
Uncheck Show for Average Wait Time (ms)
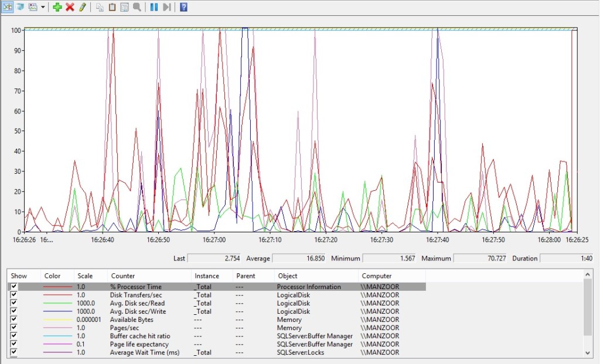[x=14, y=352]
